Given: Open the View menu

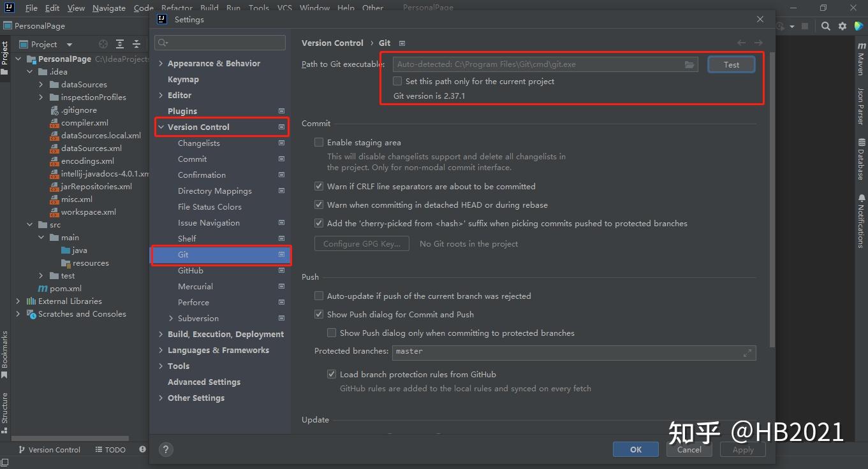Looking at the screenshot, I should [76, 8].
